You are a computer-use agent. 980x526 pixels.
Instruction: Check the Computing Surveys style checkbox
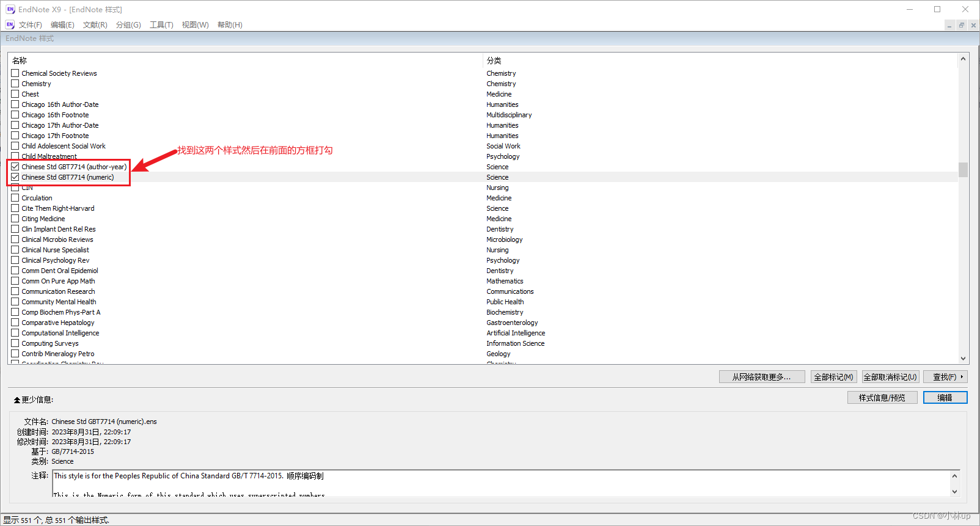(x=15, y=343)
